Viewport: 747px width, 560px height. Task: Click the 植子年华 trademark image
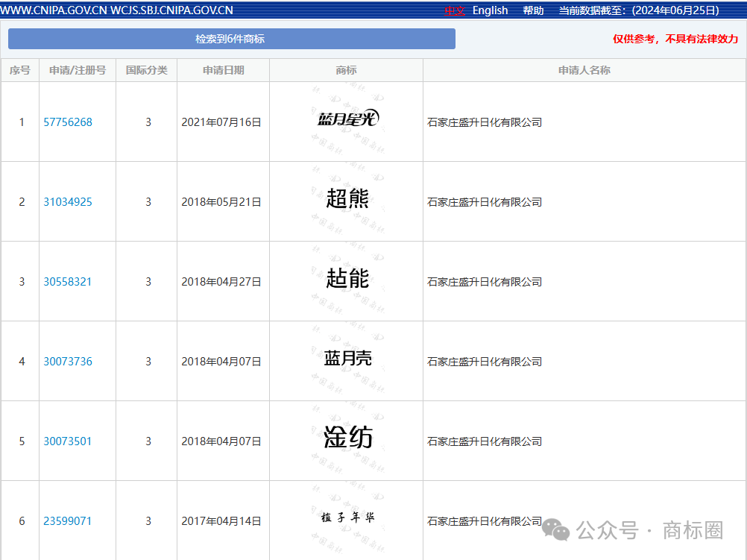point(347,517)
